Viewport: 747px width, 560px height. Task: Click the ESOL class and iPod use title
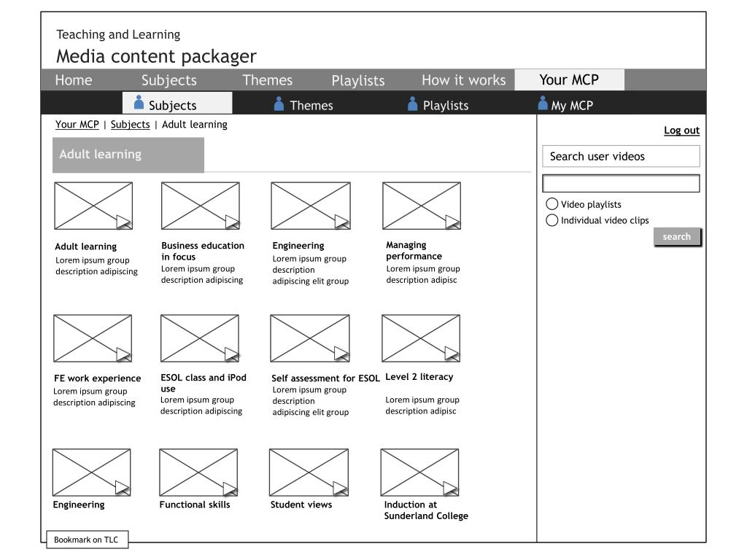point(204,383)
